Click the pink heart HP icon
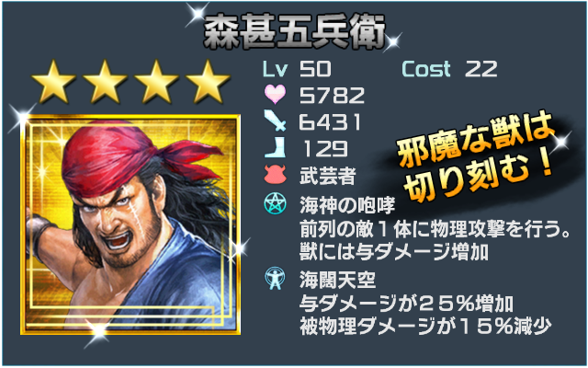 pos(275,94)
